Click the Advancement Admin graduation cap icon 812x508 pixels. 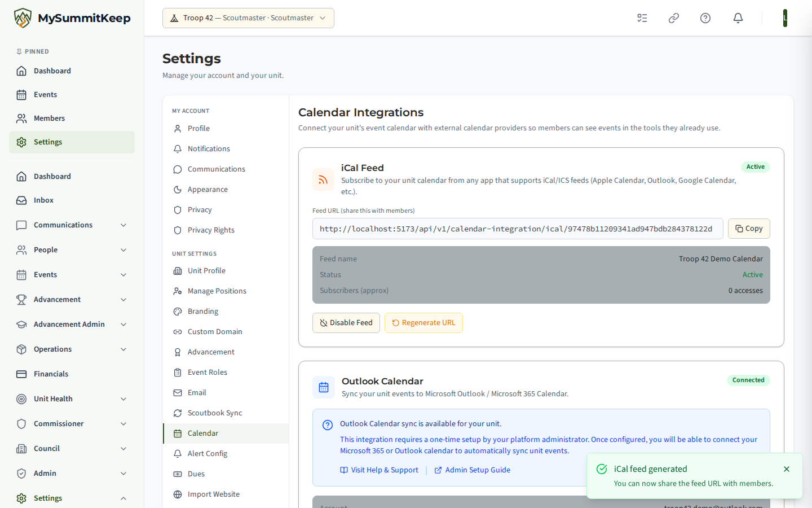(x=21, y=325)
